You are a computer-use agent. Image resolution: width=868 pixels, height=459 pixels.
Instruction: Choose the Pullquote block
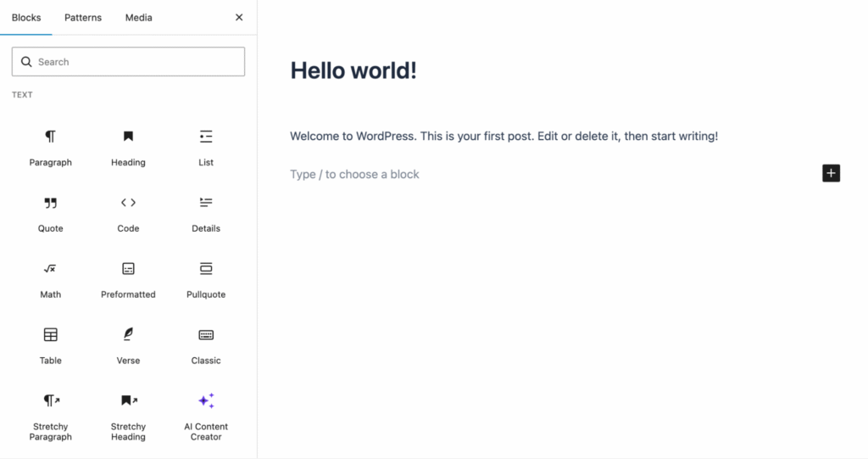pos(206,278)
